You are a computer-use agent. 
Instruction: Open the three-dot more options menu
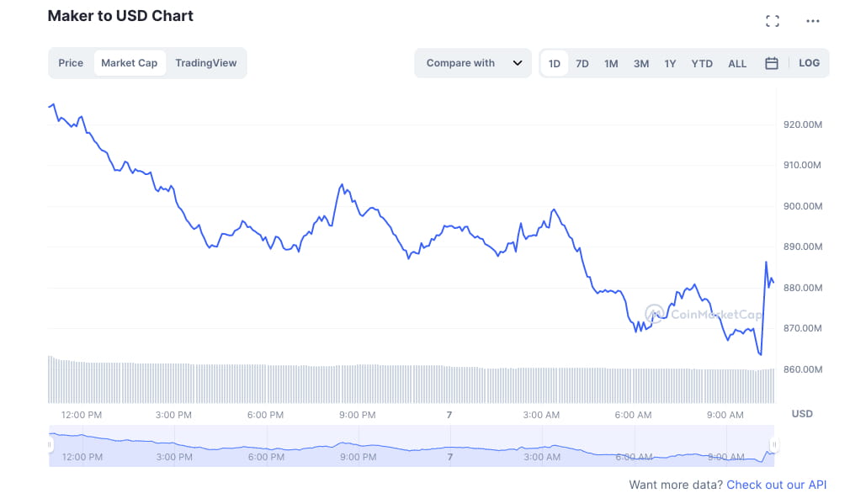click(x=813, y=21)
